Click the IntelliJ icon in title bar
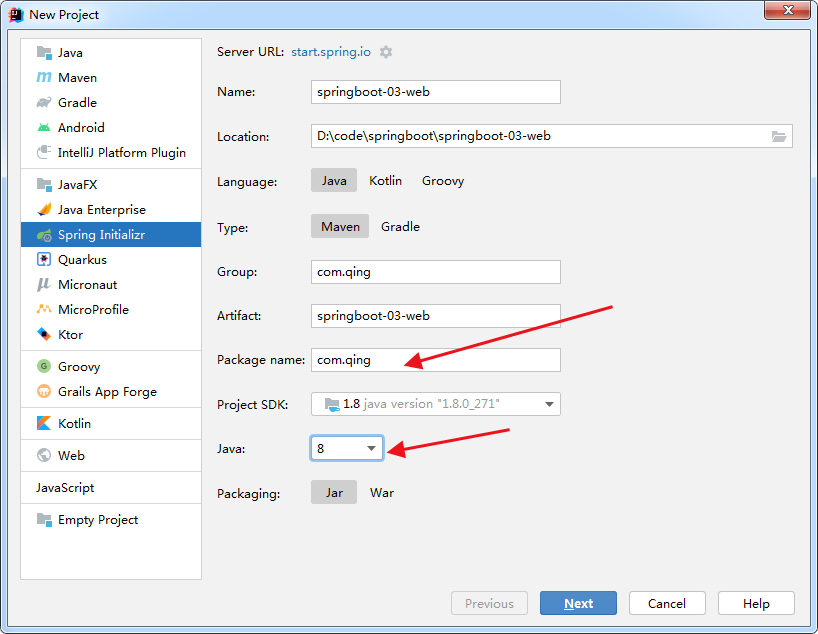 (16, 15)
